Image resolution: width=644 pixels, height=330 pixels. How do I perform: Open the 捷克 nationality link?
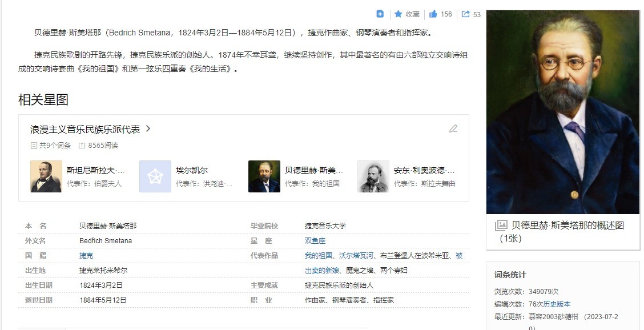(x=86, y=256)
